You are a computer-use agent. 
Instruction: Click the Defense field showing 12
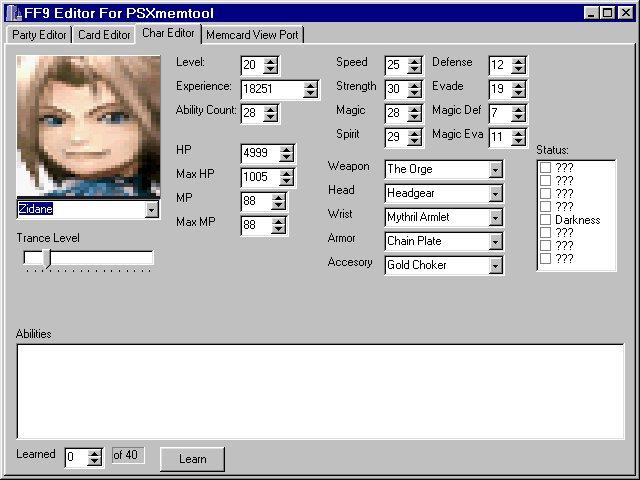[x=500, y=65]
